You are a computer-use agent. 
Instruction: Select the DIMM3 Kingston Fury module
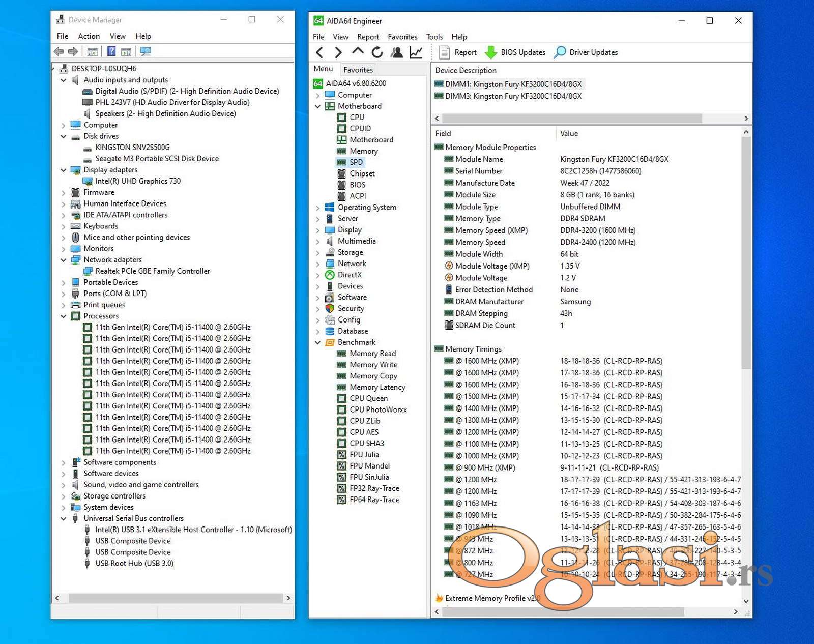click(513, 96)
